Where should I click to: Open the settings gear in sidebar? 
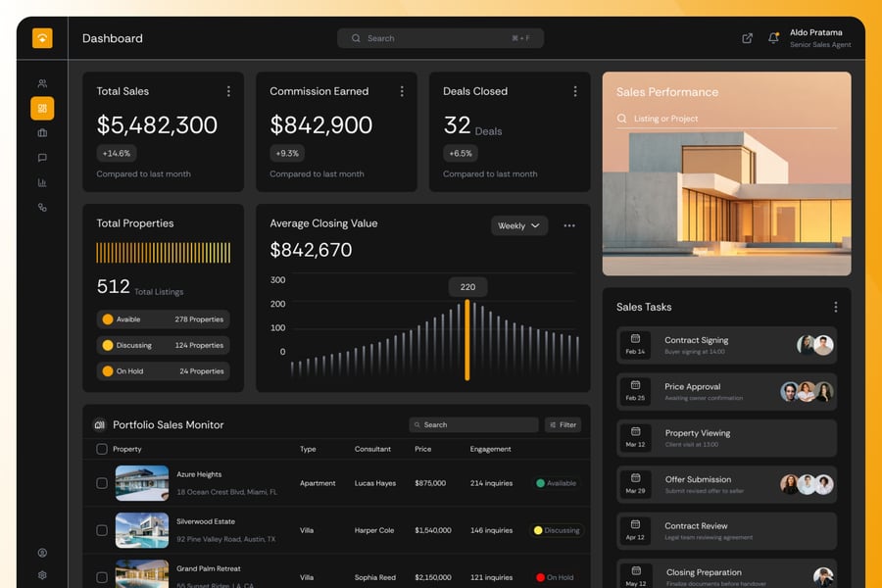(42, 575)
